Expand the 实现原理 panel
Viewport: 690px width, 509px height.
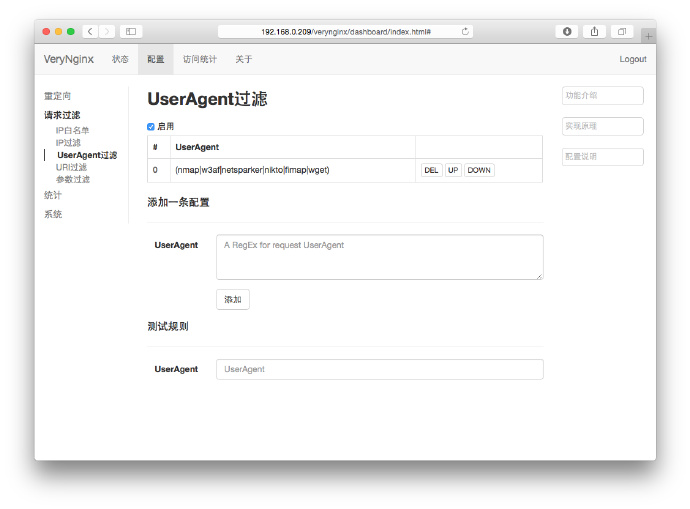tap(603, 126)
